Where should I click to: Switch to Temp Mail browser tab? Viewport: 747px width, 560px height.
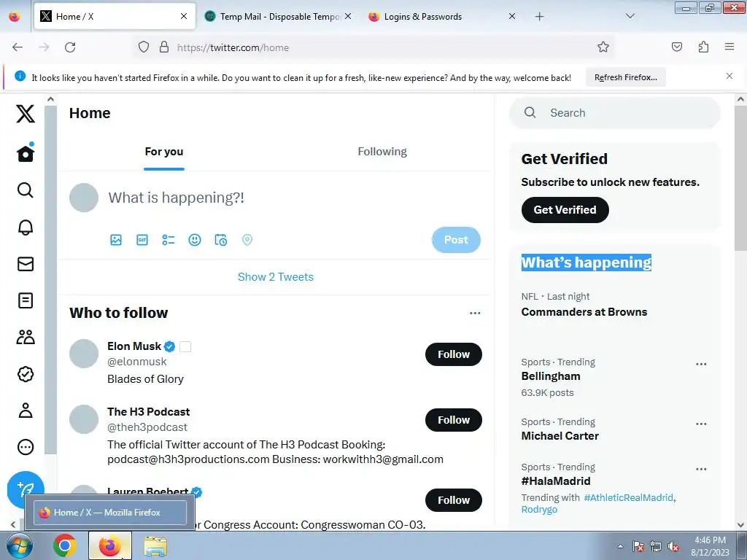pyautogui.click(x=279, y=17)
